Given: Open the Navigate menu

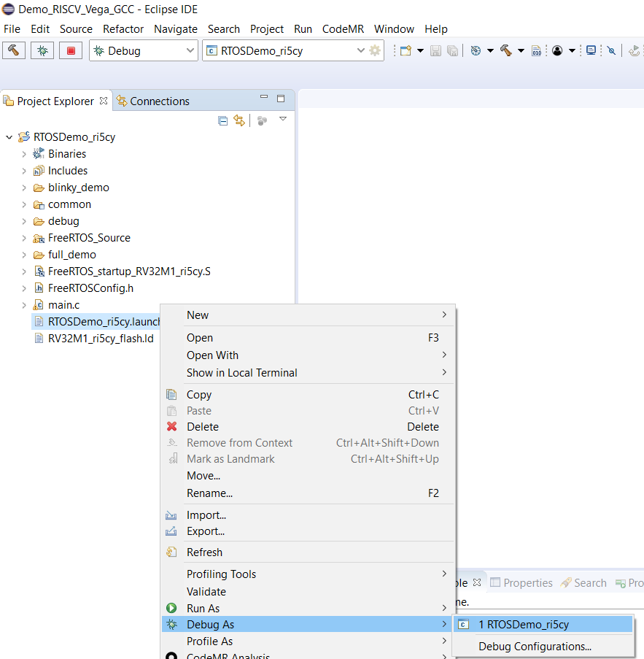Looking at the screenshot, I should [x=176, y=29].
